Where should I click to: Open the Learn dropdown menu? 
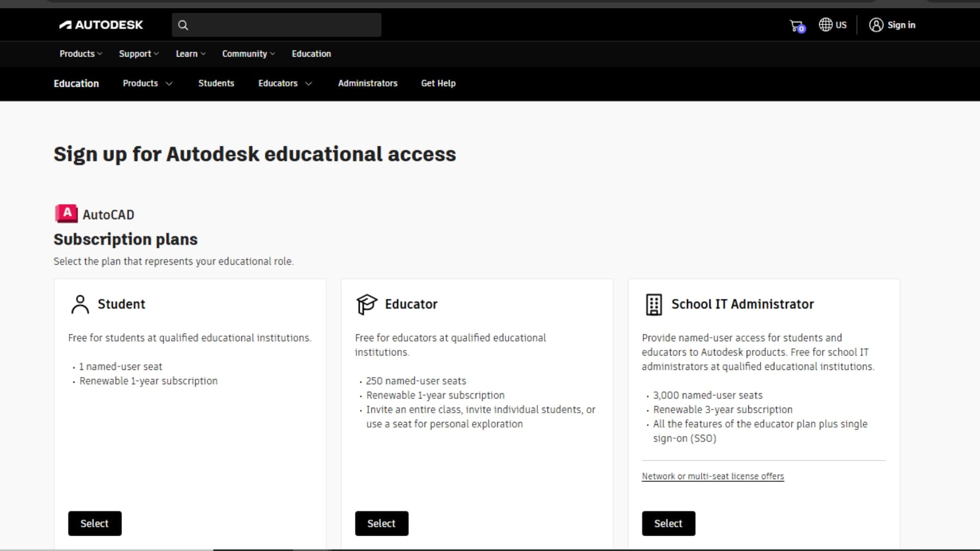coord(190,54)
